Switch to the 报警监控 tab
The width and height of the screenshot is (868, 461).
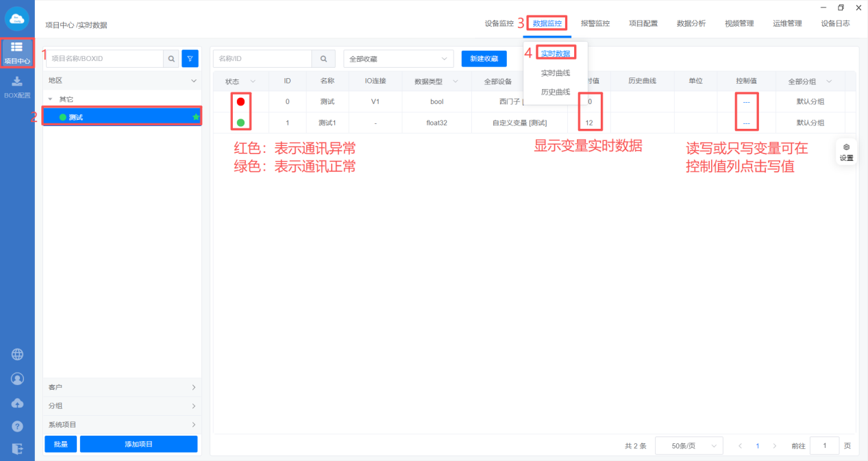pyautogui.click(x=595, y=23)
